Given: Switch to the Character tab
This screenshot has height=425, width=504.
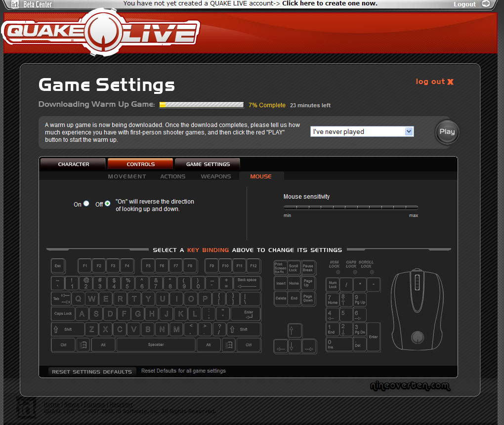Looking at the screenshot, I should click(73, 164).
